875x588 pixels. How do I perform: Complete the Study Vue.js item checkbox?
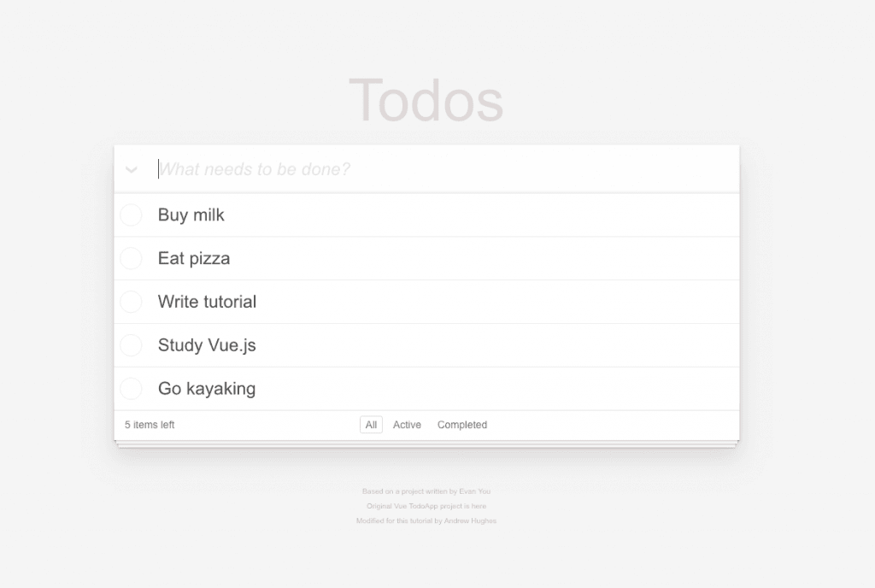(131, 345)
